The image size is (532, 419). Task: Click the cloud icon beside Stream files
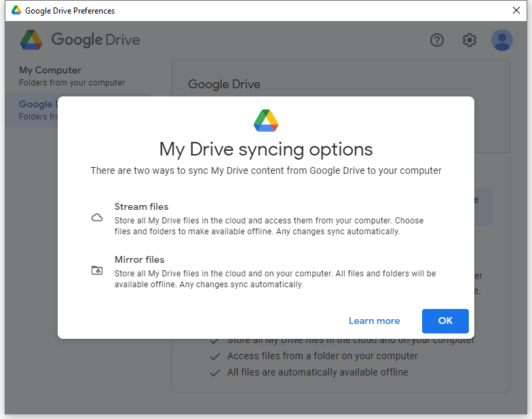(x=97, y=218)
